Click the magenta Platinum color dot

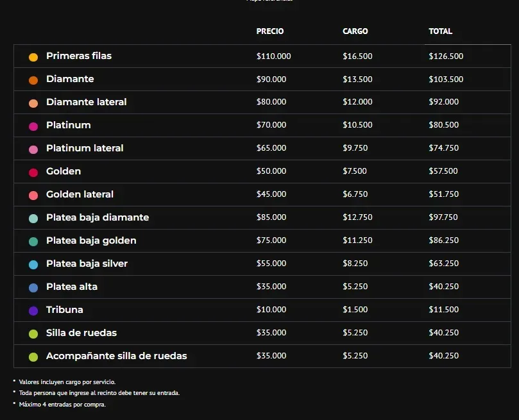point(33,126)
